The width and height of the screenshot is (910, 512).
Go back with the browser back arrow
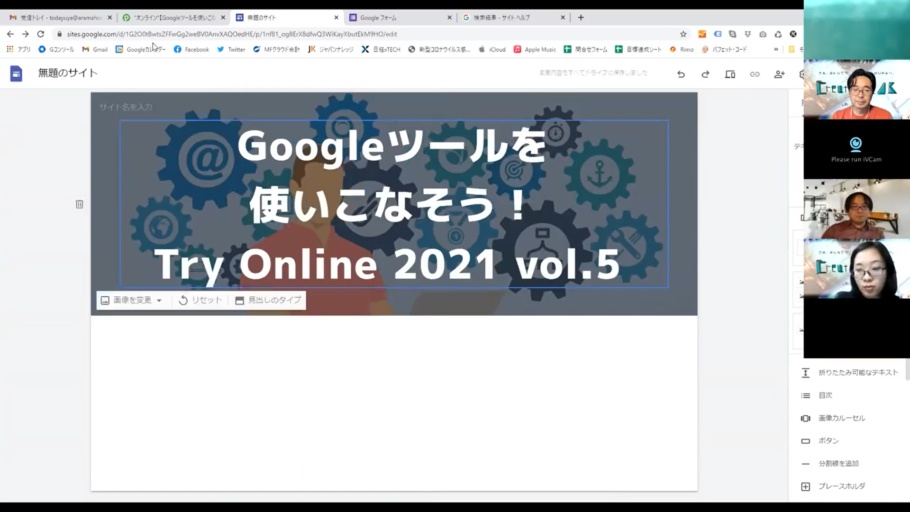(x=10, y=34)
